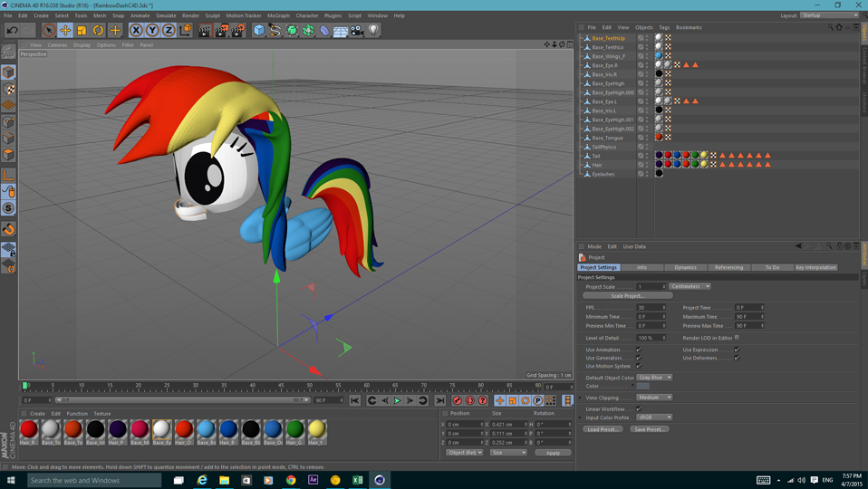The image size is (868, 489).
Task: Activate the Move tool in top toolbar
Action: coord(65,31)
